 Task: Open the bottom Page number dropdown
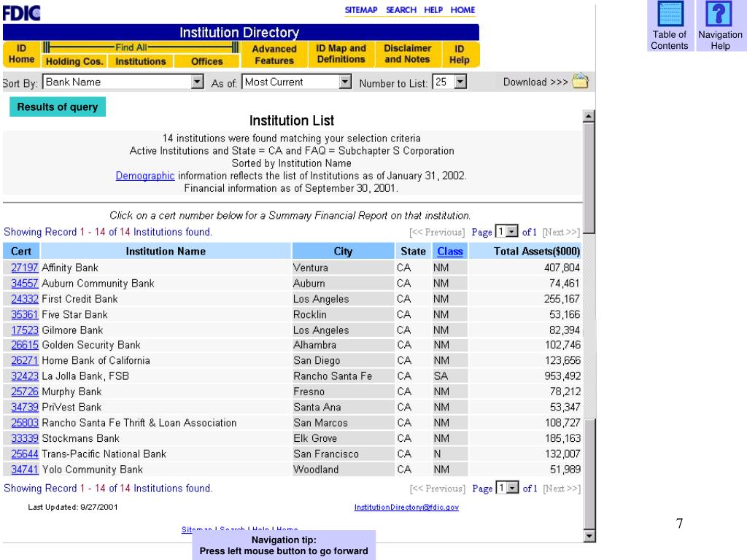(x=512, y=488)
